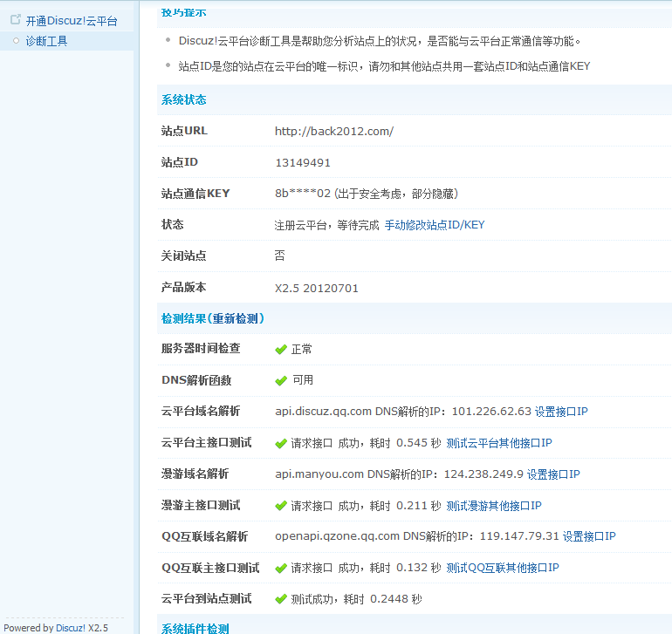Click the 站点通信KEY row label
672x634 pixels.
pyautogui.click(x=195, y=194)
